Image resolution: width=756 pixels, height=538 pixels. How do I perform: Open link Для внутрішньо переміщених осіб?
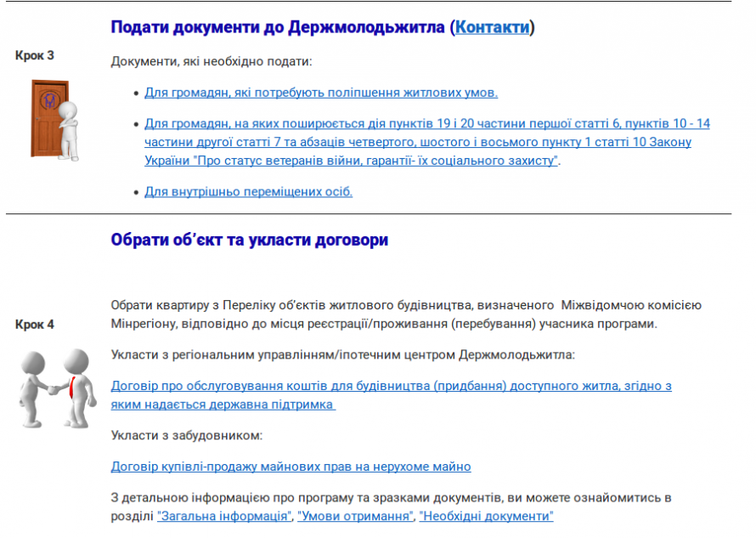pyautogui.click(x=248, y=191)
